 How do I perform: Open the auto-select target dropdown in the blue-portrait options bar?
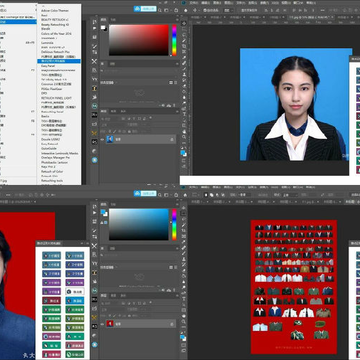pos(228,10)
